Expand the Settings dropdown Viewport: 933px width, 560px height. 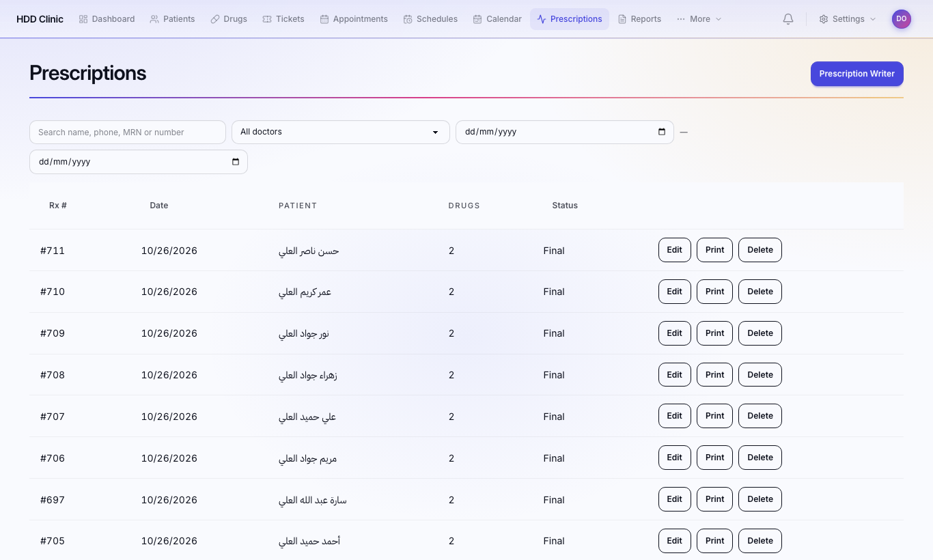point(848,19)
